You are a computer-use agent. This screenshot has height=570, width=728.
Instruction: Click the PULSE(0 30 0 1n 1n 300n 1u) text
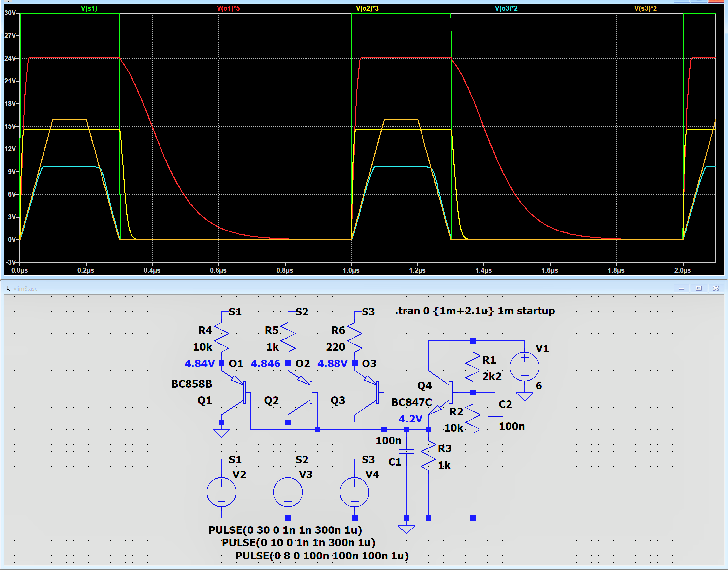coord(285,530)
